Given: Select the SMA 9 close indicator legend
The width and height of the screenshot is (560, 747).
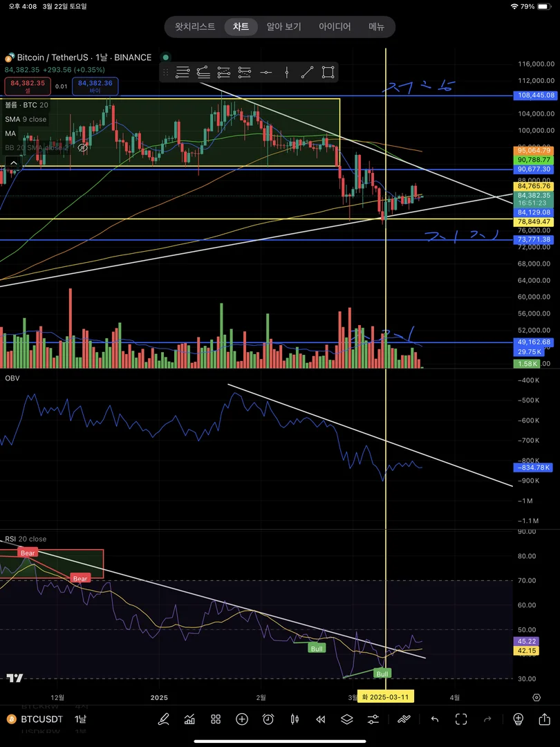Looking at the screenshot, I should pyautogui.click(x=26, y=119).
